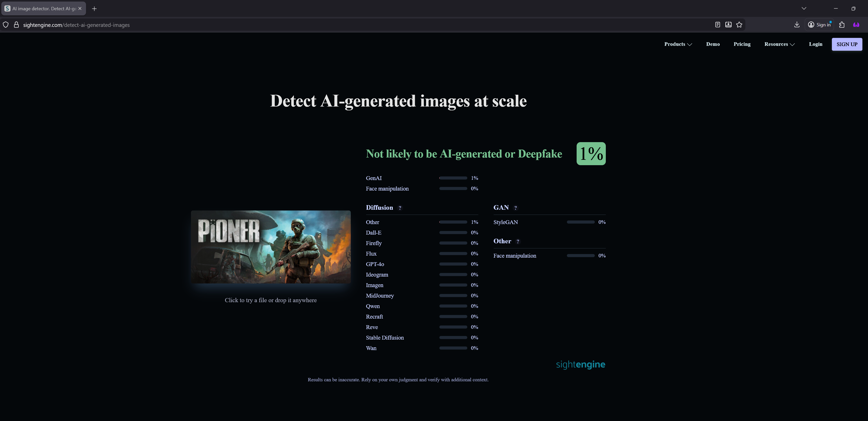This screenshot has height=421, width=868.
Task: Click the SIGN UP button
Action: (846, 44)
